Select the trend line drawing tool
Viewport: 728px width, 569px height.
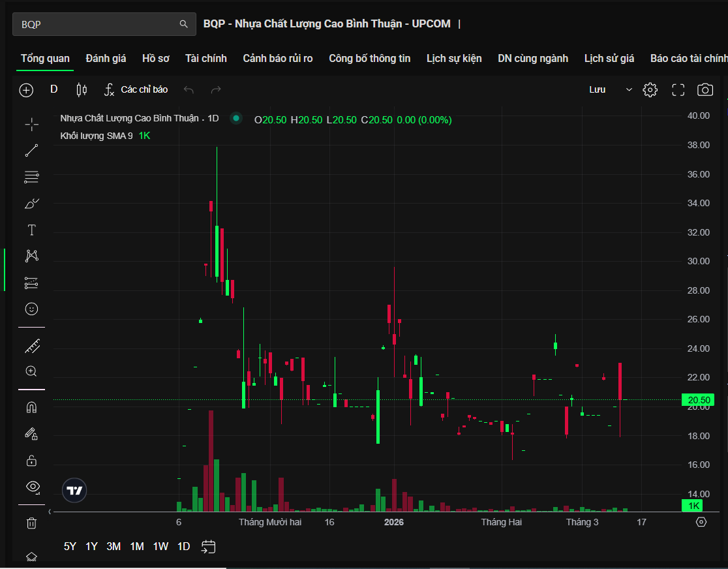pyautogui.click(x=31, y=151)
